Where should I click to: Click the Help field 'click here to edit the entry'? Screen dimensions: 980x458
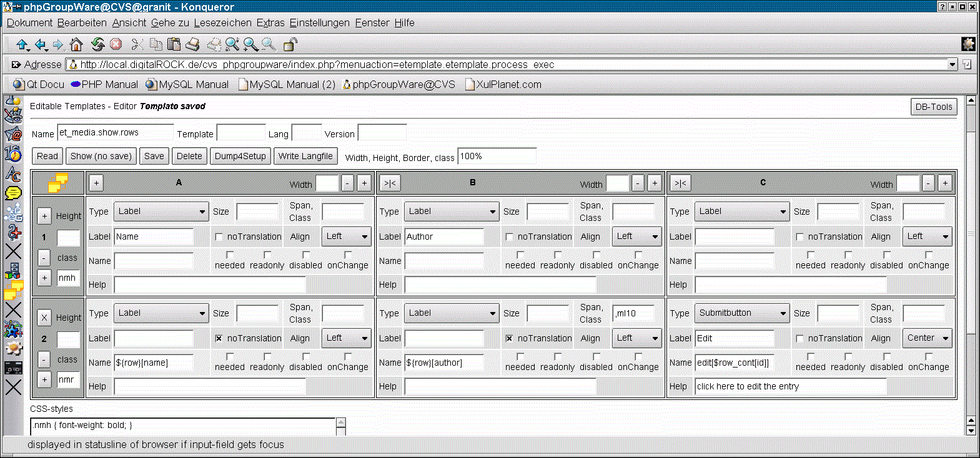(791, 387)
